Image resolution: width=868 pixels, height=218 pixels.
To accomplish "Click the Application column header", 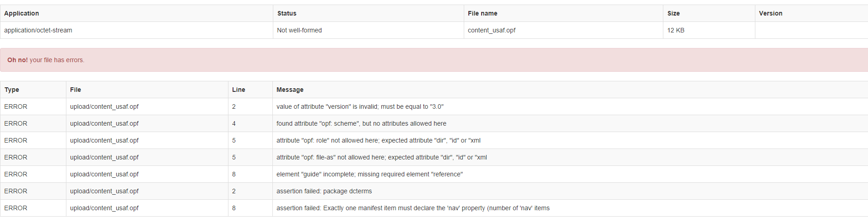I will (x=22, y=13).
